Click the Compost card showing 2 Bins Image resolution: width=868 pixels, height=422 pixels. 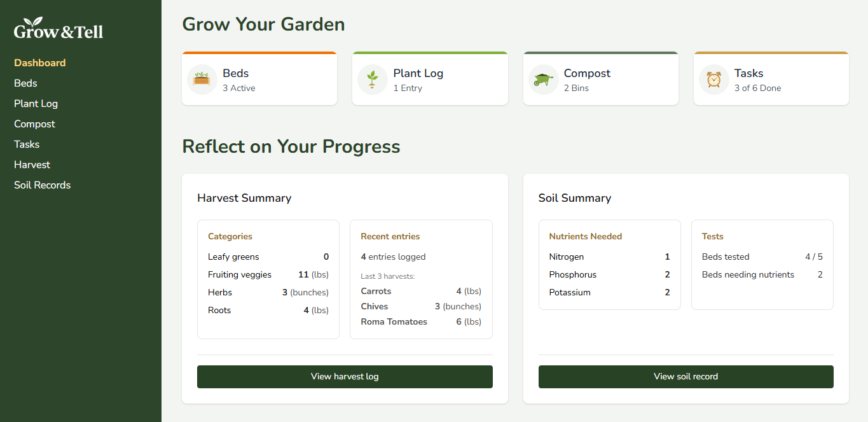point(600,78)
